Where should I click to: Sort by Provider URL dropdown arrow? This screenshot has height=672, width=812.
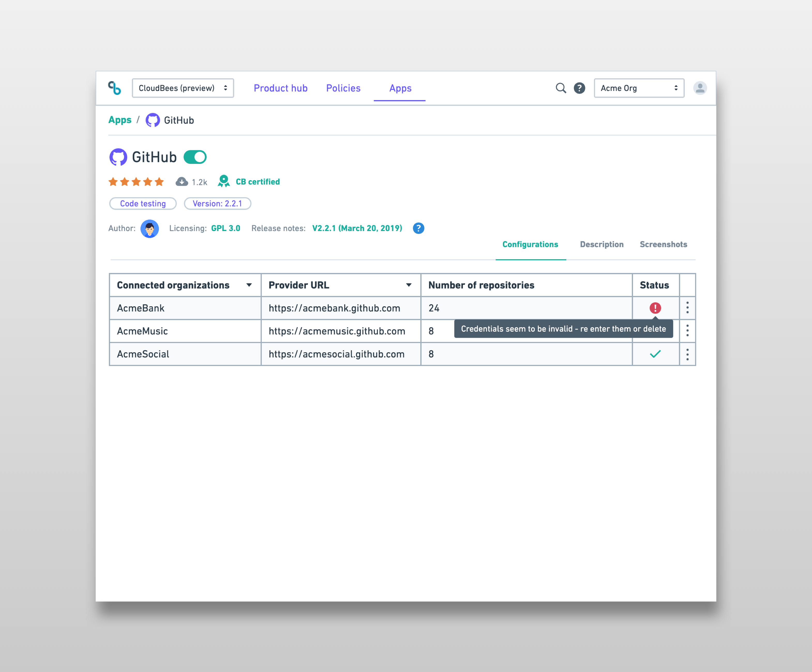point(409,285)
